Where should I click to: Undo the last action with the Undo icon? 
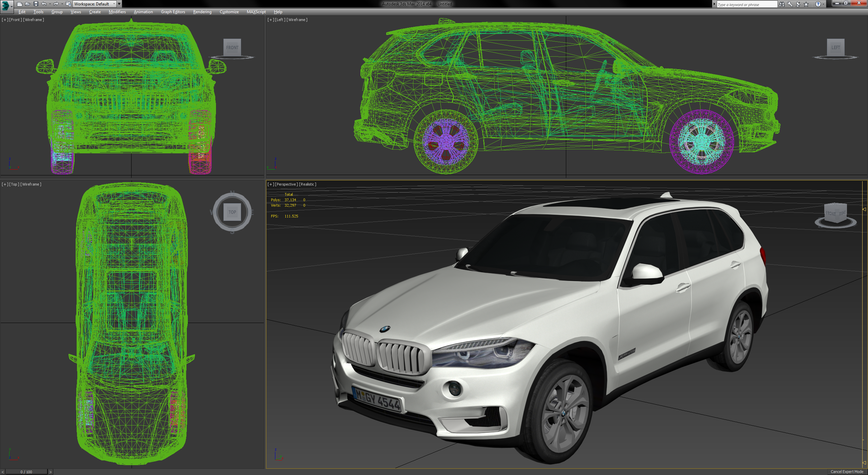[44, 4]
